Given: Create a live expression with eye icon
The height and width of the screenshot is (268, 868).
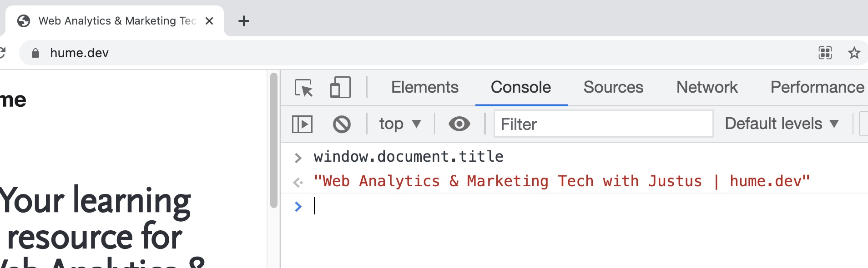Looking at the screenshot, I should 459,124.
